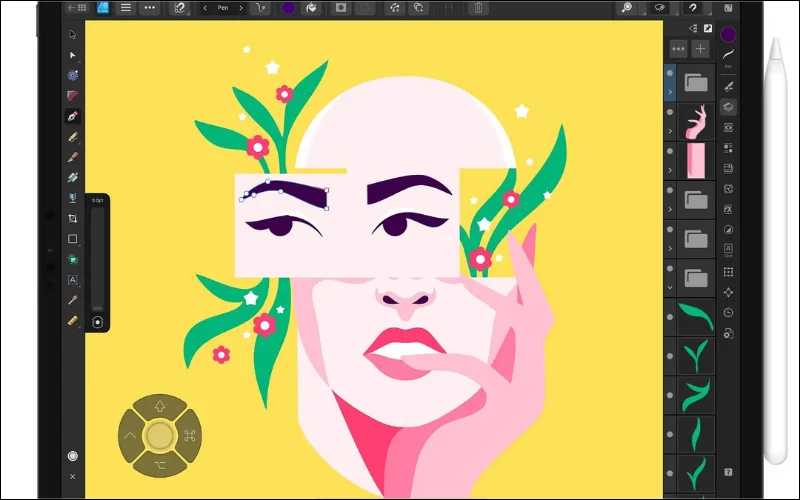Open the purple fill colour in top toolbar
This screenshot has height=500, width=800.
tap(289, 8)
